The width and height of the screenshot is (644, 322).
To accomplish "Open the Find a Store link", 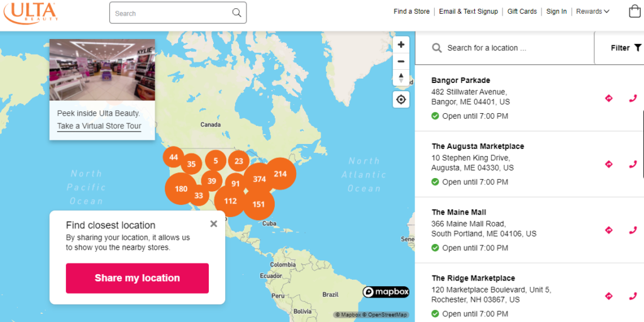I will 411,11.
